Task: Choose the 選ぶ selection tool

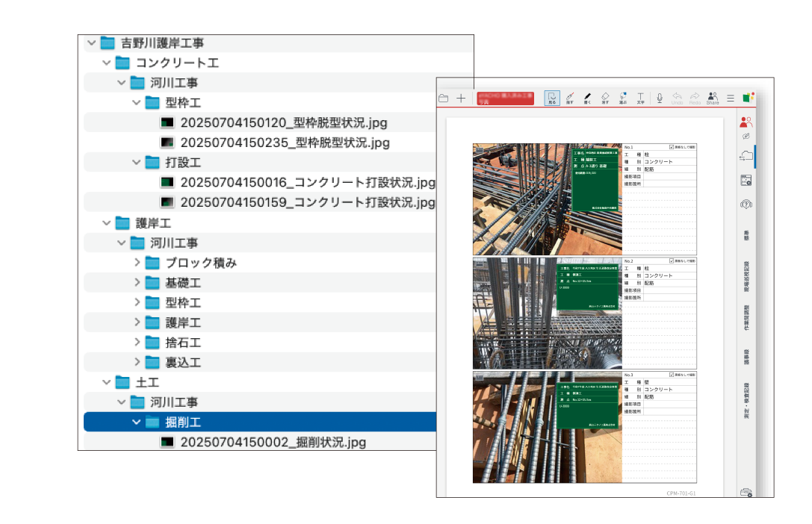Action: [623, 98]
